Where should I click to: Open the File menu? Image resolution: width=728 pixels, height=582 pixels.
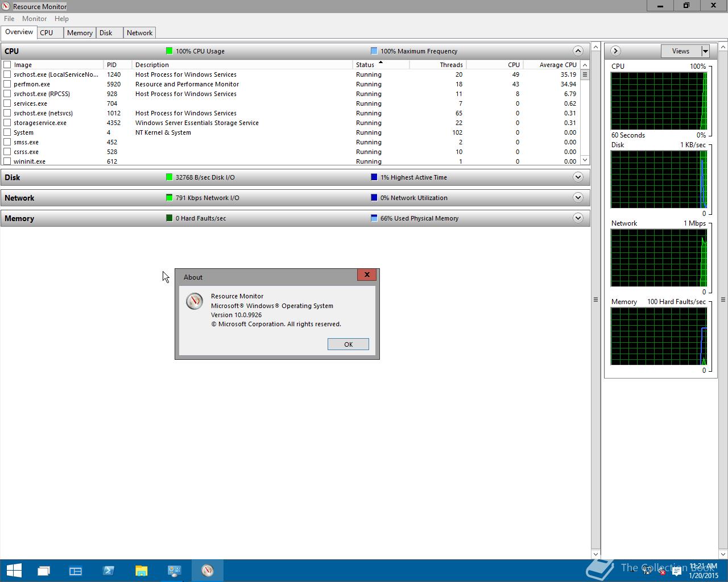click(9, 19)
